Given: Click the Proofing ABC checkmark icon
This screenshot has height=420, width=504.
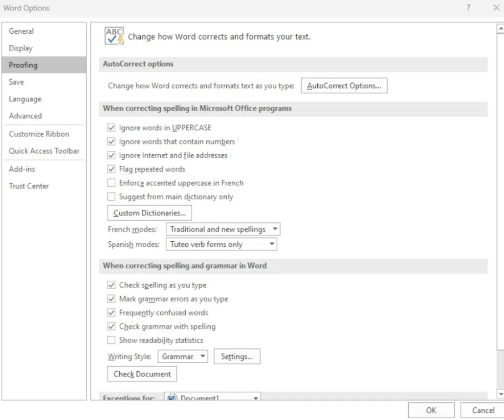Looking at the screenshot, I should (x=114, y=36).
